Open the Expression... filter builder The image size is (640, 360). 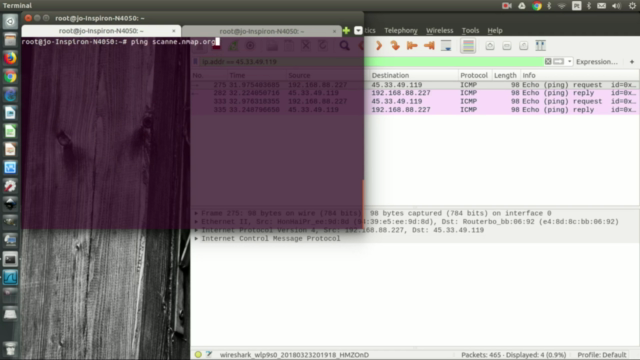[x=597, y=62]
